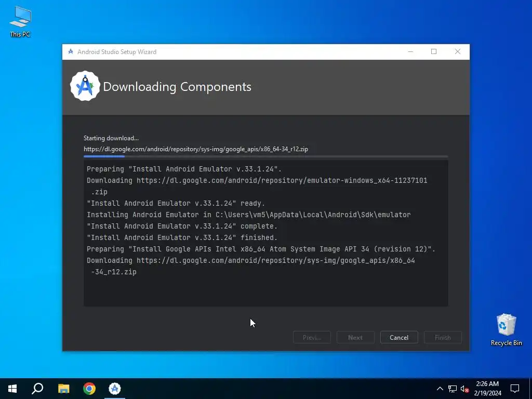Screen dimensions: 532x399
Task: Click the disabled Next button
Action: 355,337
